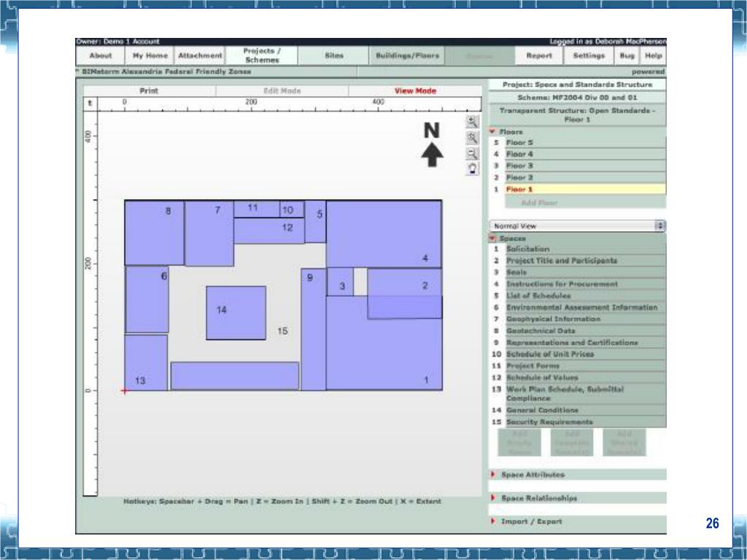Image resolution: width=747 pixels, height=560 pixels.
Task: Open the Report tab
Action: pyautogui.click(x=539, y=55)
